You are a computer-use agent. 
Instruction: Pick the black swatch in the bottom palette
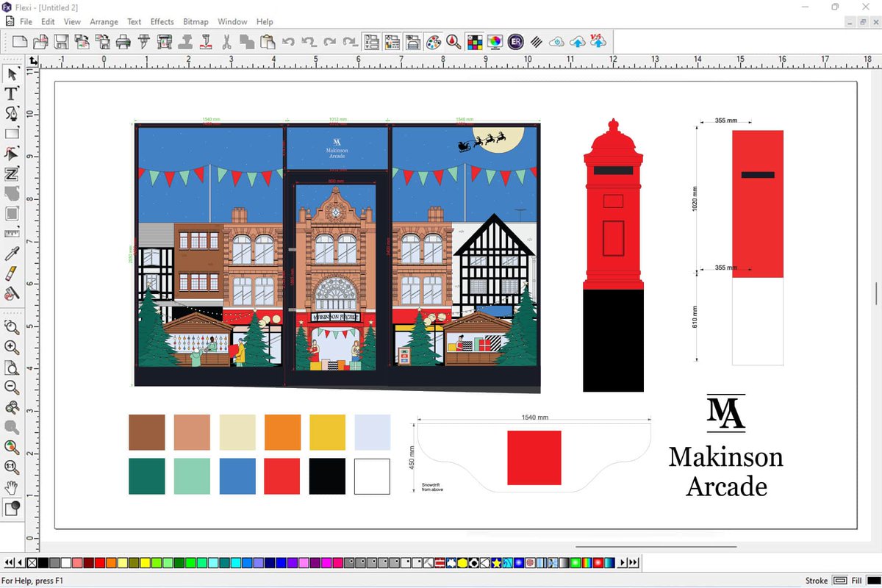click(43, 563)
